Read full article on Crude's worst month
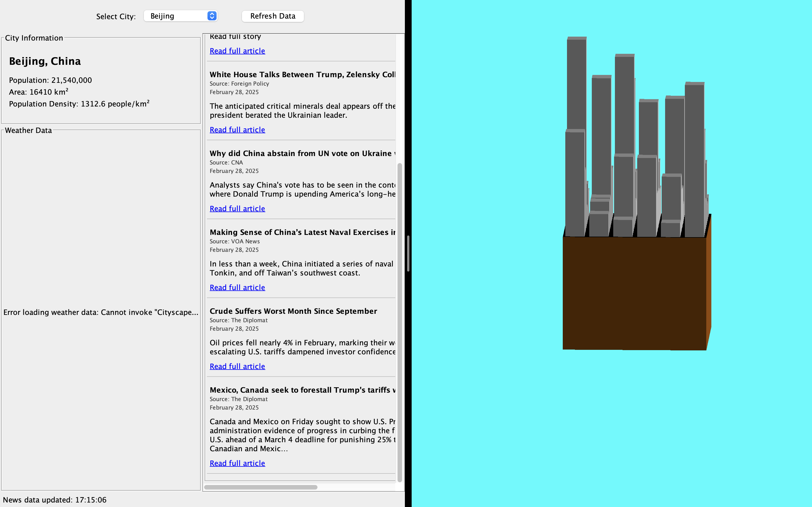Screen dimensions: 812x507 coord(237,366)
